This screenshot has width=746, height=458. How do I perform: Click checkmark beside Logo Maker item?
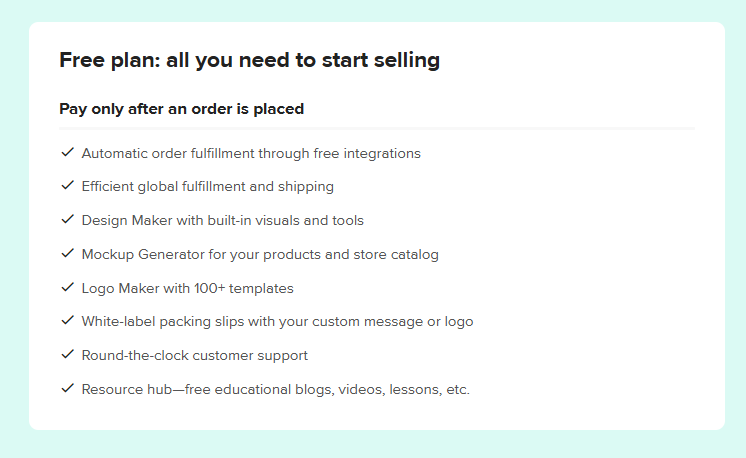68,287
